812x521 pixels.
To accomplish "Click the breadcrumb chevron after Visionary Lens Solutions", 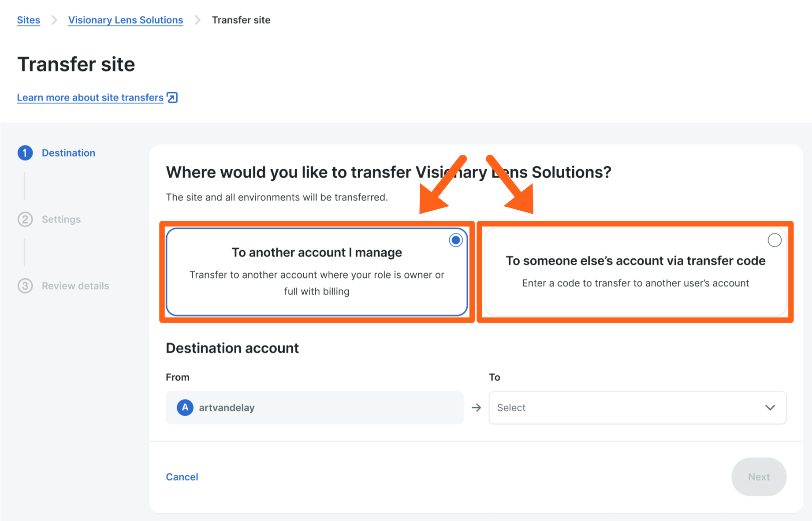I will pos(197,20).
